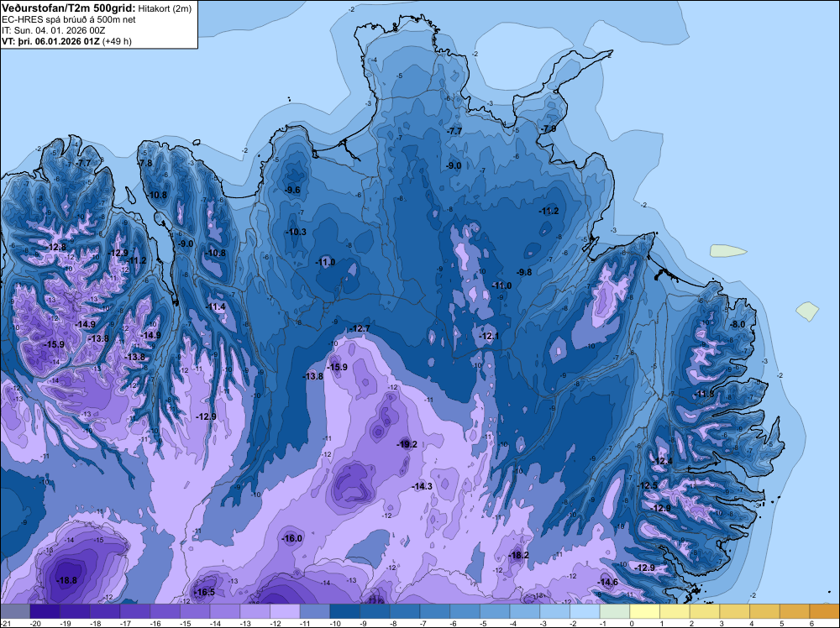Select the -11.5 temperature reading
Image resolution: width=840 pixels, height=628 pixels.
tap(705, 394)
